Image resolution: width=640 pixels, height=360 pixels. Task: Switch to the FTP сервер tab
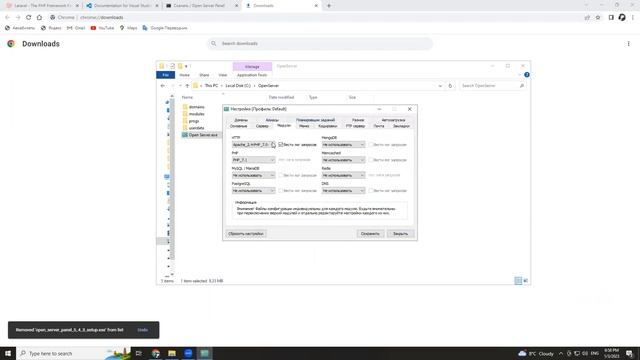click(355, 126)
